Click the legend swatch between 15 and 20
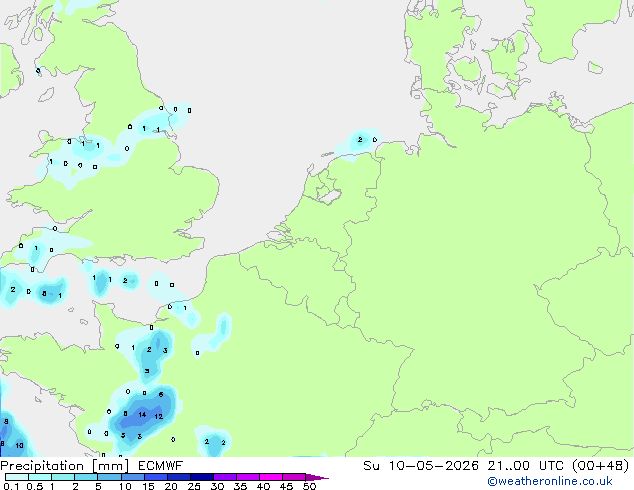The height and width of the screenshot is (490, 634). coord(156,477)
